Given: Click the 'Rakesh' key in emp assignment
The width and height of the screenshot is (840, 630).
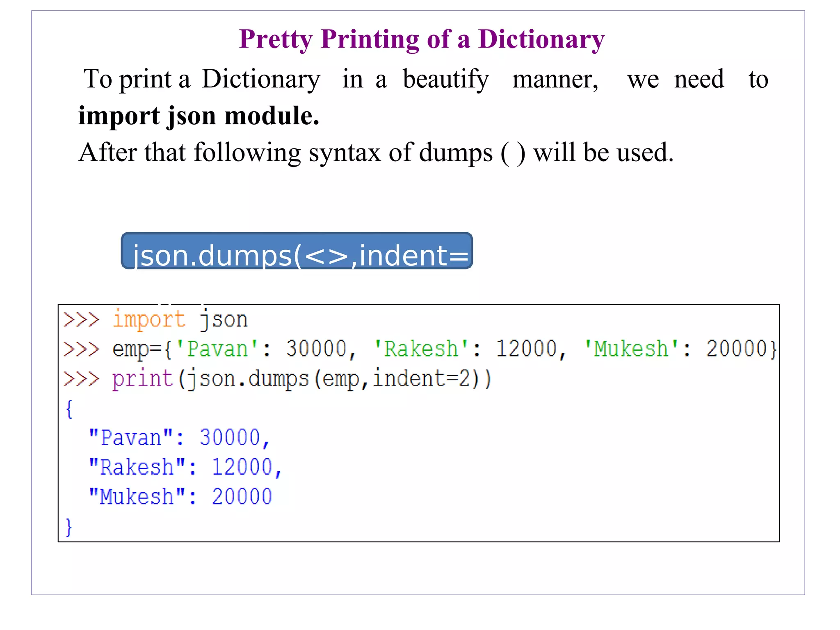Looking at the screenshot, I should pos(421,349).
